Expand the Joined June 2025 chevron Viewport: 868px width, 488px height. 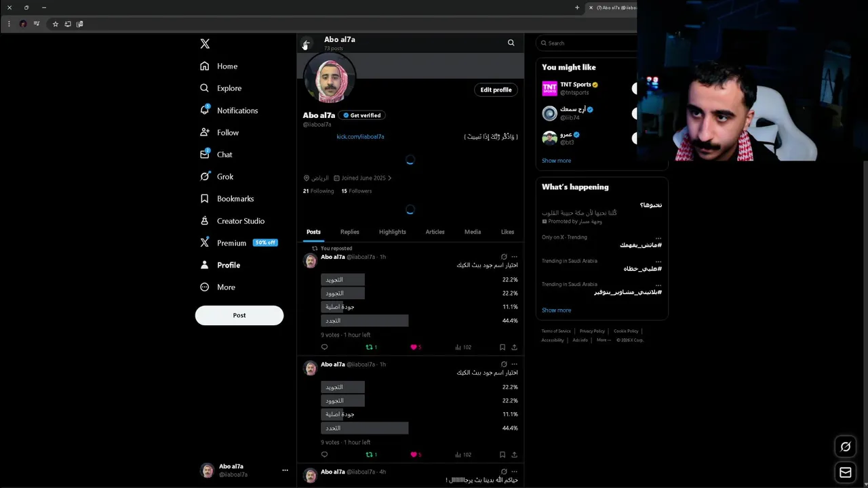click(x=389, y=178)
